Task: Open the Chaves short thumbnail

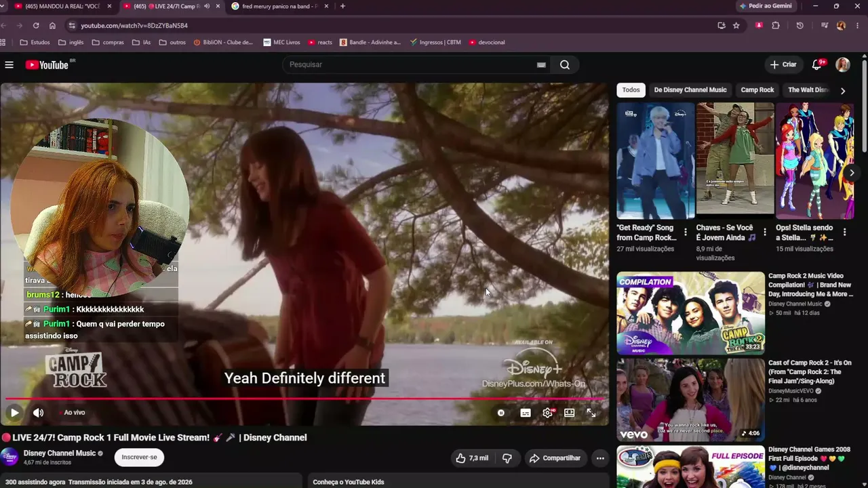Action: [x=735, y=161]
